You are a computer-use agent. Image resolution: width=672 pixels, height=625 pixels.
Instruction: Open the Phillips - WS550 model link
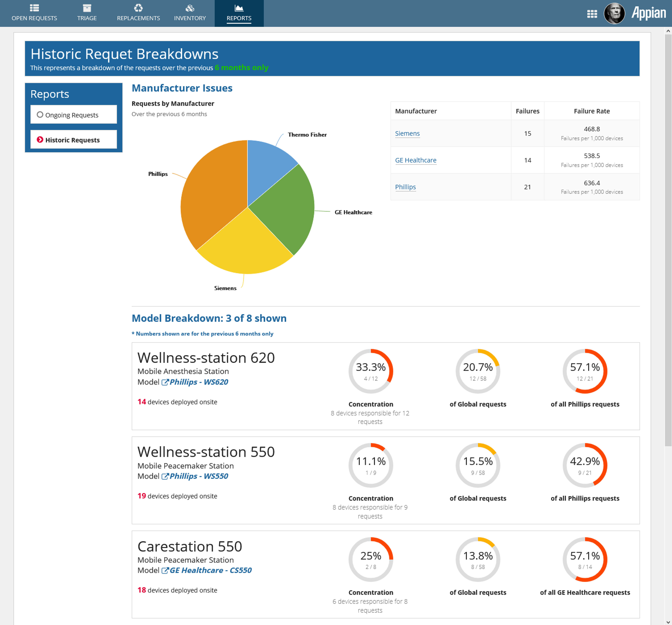(x=199, y=476)
